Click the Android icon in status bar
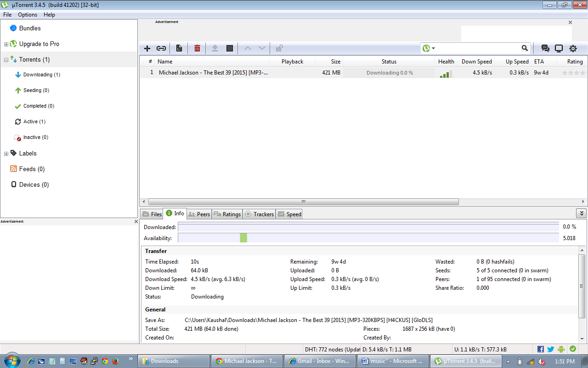 point(561,349)
